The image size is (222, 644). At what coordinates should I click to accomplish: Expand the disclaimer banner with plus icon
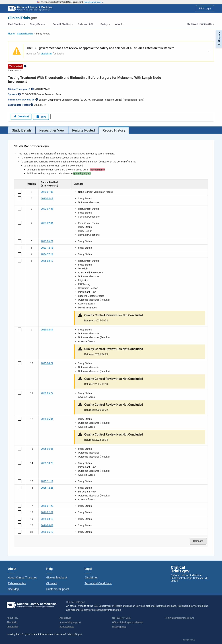[208, 51]
